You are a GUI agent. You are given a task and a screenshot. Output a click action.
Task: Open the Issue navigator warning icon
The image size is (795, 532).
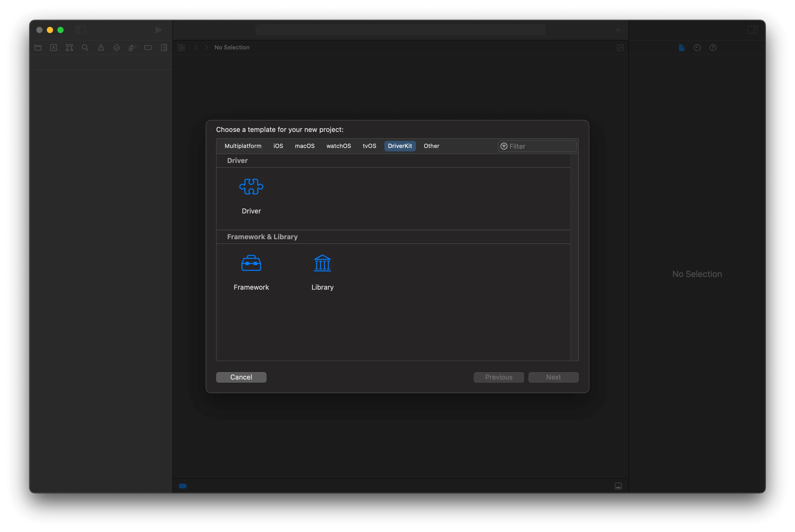pos(101,48)
